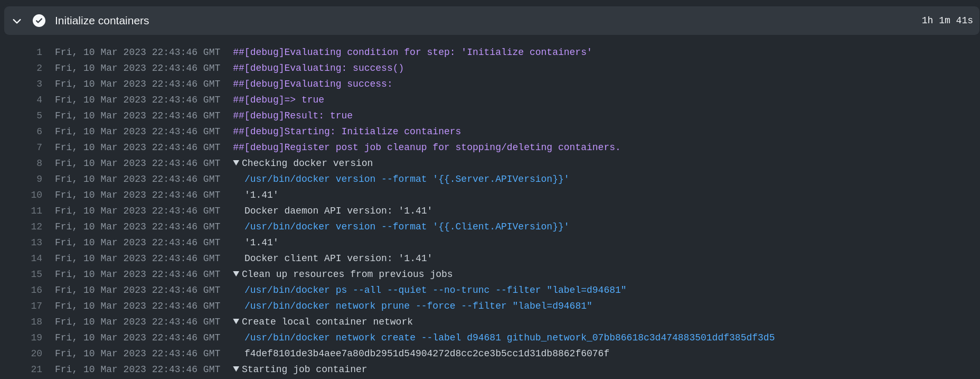The height and width of the screenshot is (379, 980).
Task: Click the timestamp on log line 1
Action: click(x=137, y=52)
